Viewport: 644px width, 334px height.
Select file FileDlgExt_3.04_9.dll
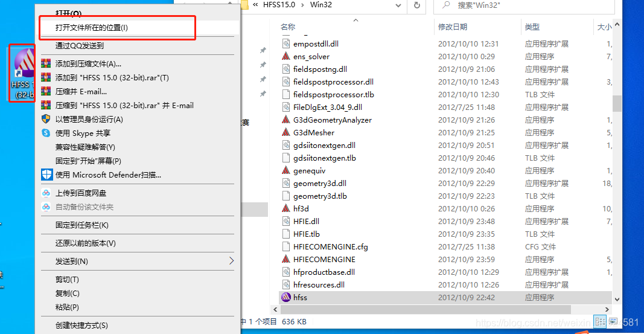pyautogui.click(x=328, y=108)
